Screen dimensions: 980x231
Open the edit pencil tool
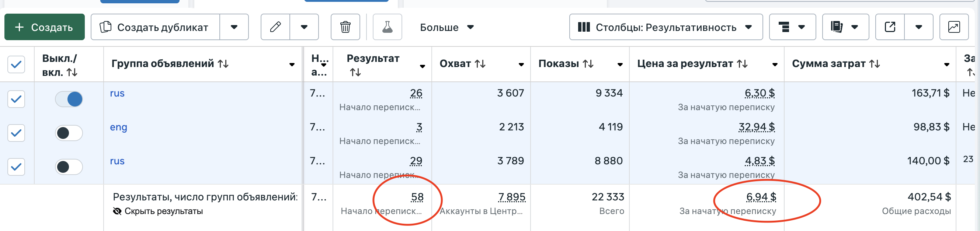[x=275, y=27]
